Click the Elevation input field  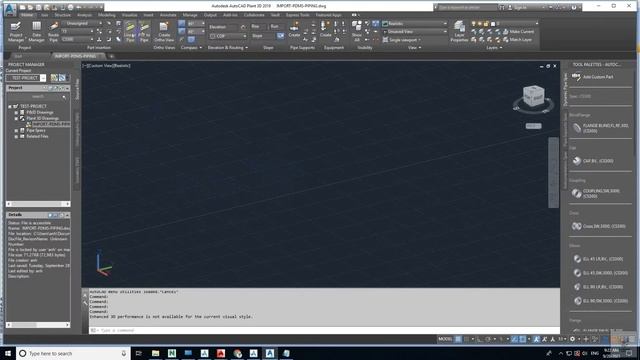(224, 27)
